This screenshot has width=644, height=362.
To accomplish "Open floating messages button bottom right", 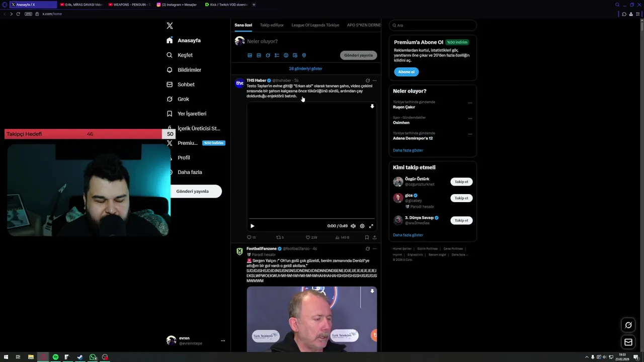I will [628, 342].
